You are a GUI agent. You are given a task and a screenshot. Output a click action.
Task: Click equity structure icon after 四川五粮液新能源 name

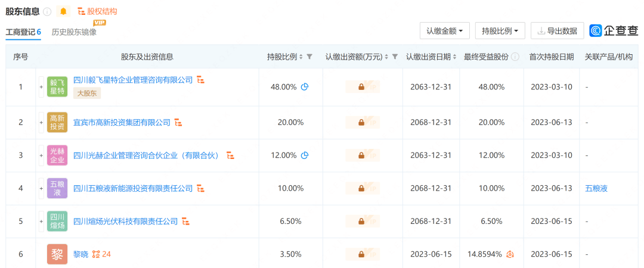point(200,188)
